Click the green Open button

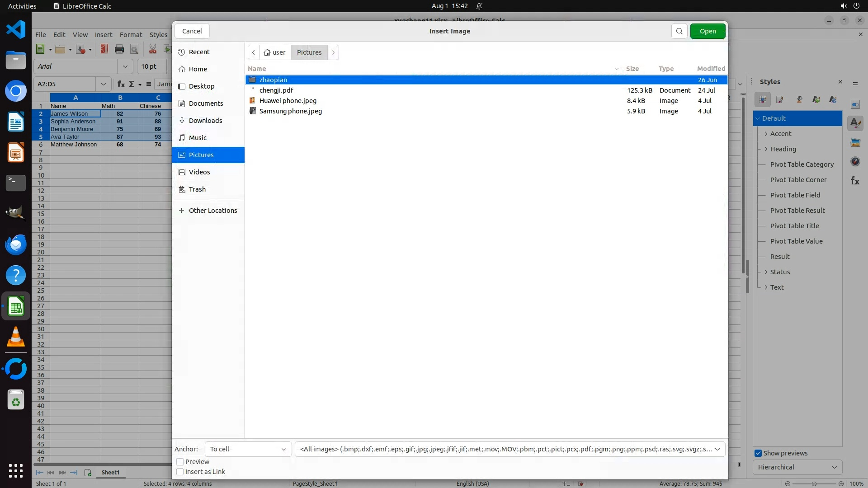tap(708, 31)
